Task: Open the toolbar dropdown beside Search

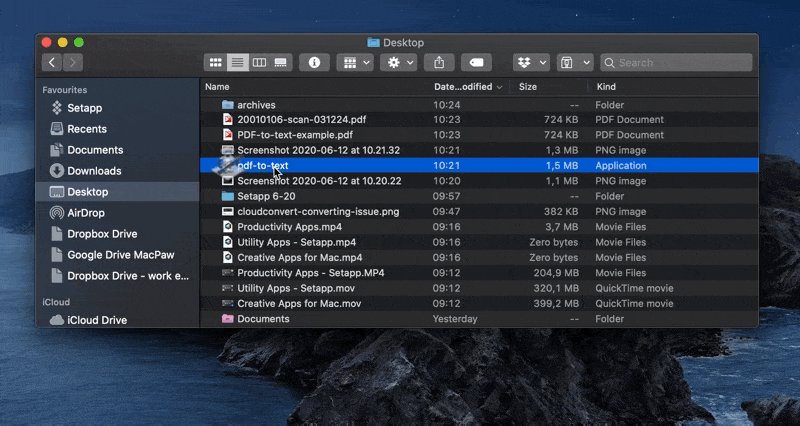Action: point(575,63)
